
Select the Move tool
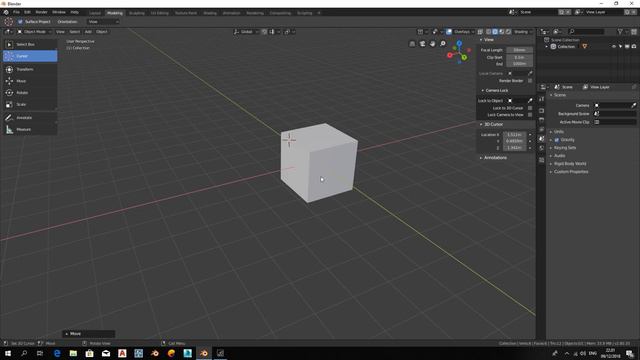[30, 81]
